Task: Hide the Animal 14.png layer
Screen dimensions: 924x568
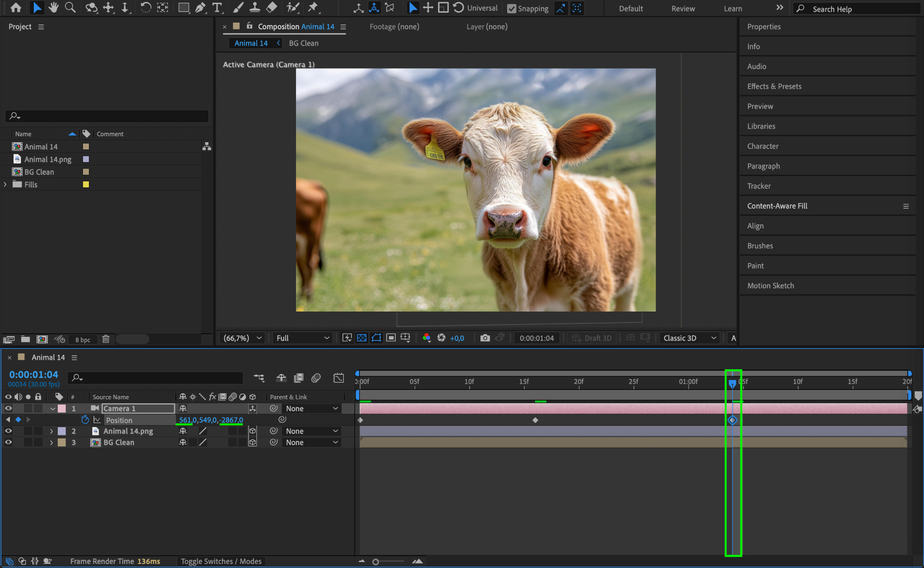Action: [x=8, y=431]
